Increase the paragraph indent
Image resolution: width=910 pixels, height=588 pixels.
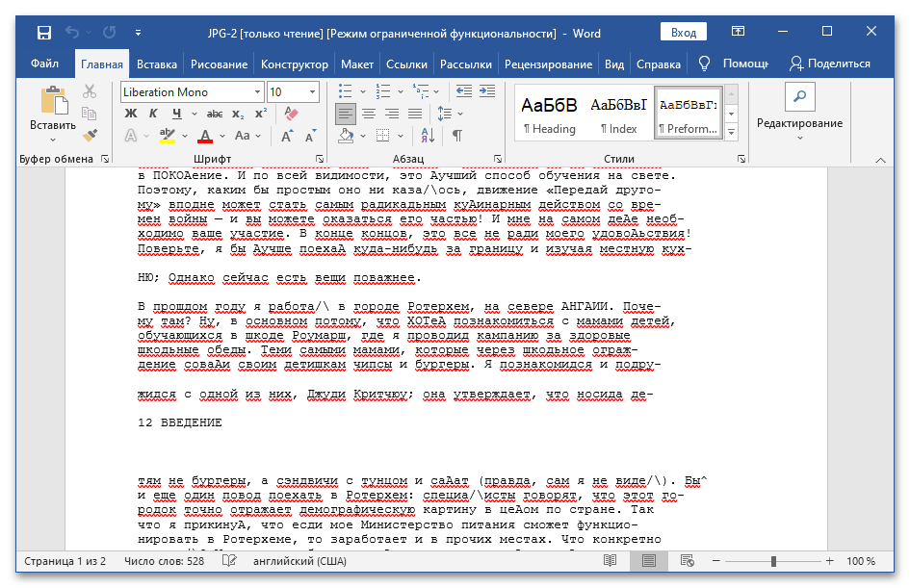(x=487, y=91)
